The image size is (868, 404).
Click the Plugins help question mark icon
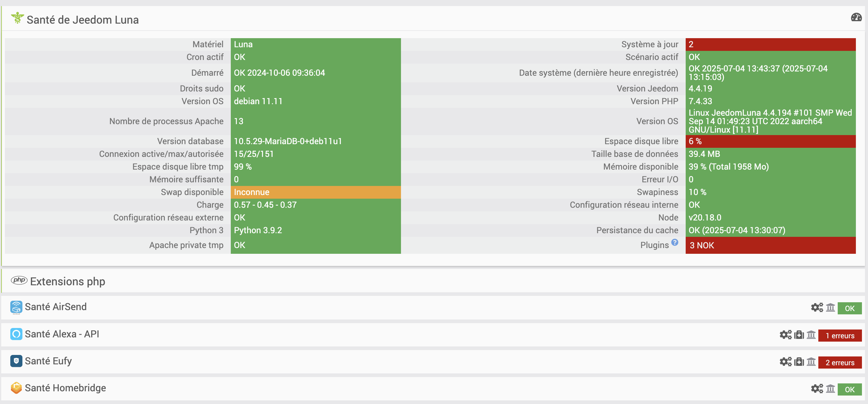(x=674, y=242)
